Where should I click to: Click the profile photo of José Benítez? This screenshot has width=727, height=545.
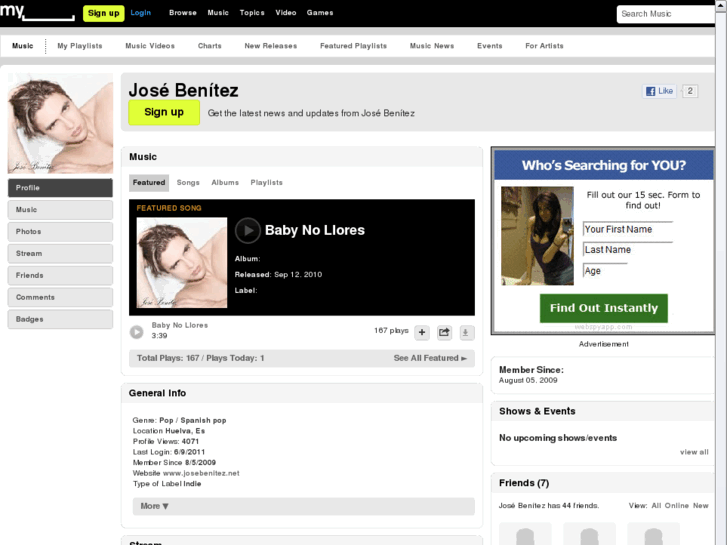[60, 123]
